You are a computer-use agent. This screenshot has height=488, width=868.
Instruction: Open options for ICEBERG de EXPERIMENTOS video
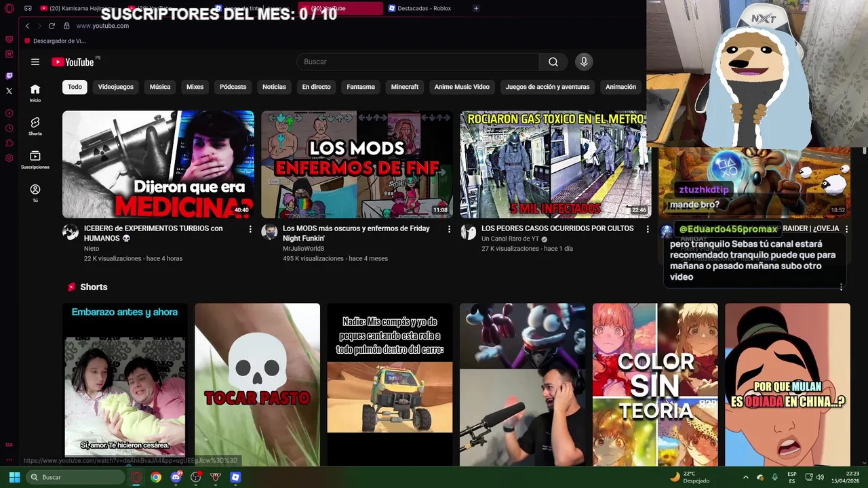tap(250, 229)
